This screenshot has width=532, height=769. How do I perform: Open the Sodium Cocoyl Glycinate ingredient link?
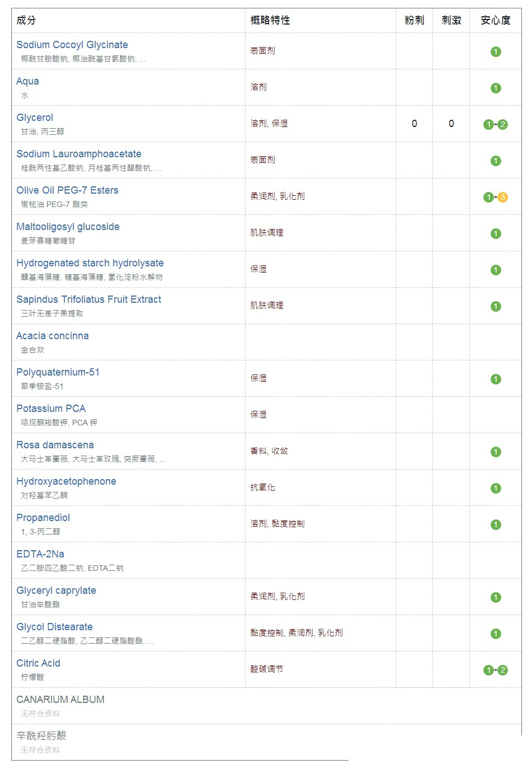pyautogui.click(x=72, y=45)
